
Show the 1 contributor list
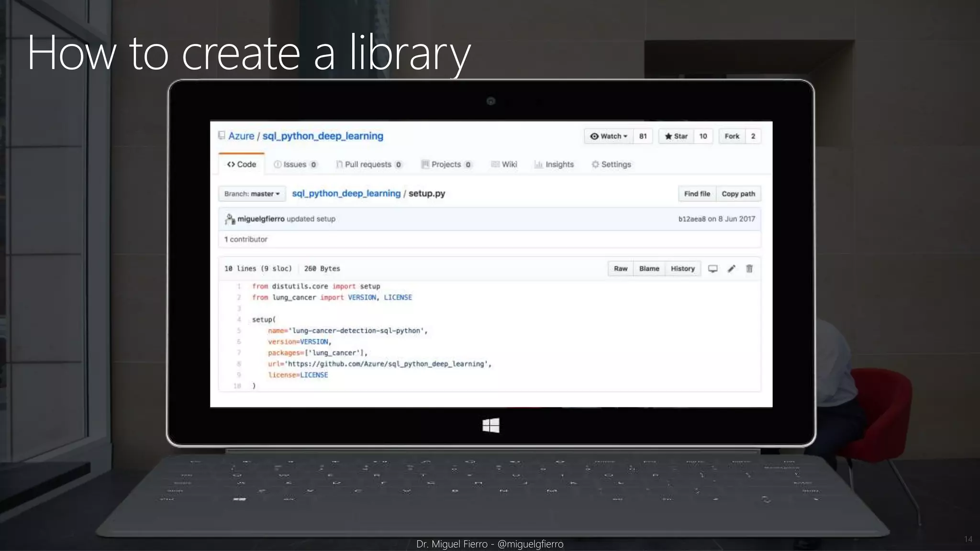point(246,239)
